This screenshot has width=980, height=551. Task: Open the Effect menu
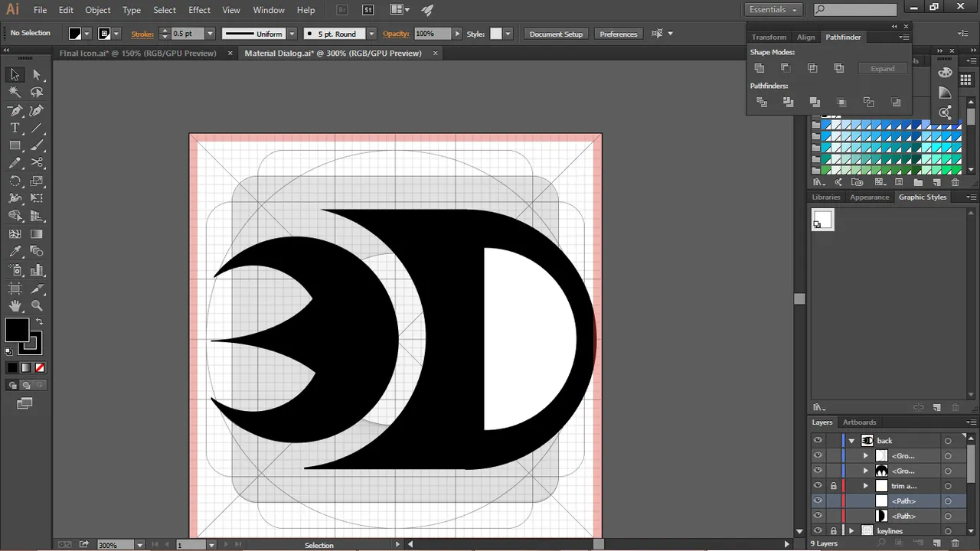(x=199, y=10)
